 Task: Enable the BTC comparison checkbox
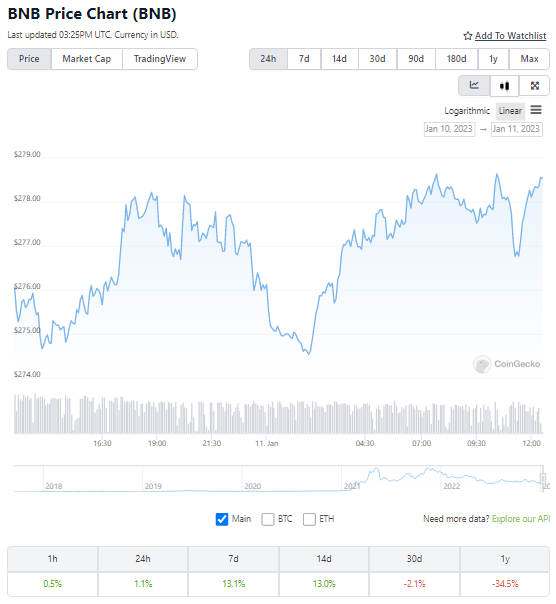click(x=268, y=519)
